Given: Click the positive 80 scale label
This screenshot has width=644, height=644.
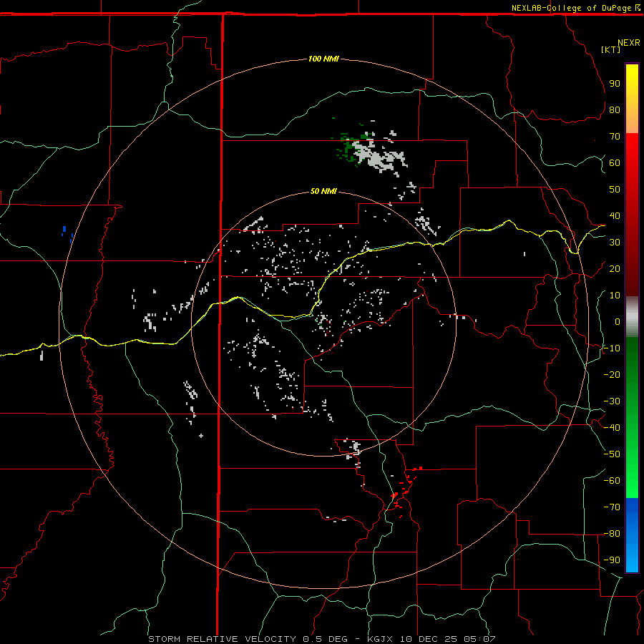Looking at the screenshot, I should click(x=615, y=110).
